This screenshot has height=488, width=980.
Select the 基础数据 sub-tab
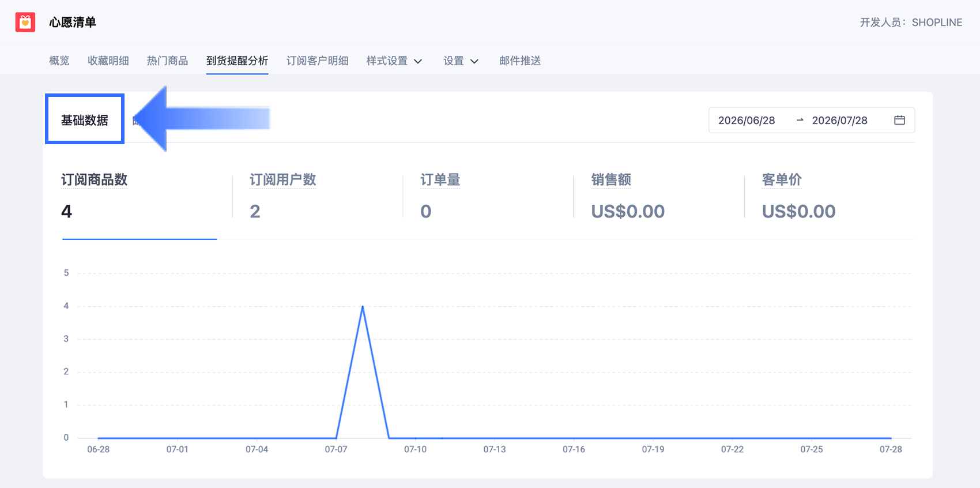(x=85, y=120)
